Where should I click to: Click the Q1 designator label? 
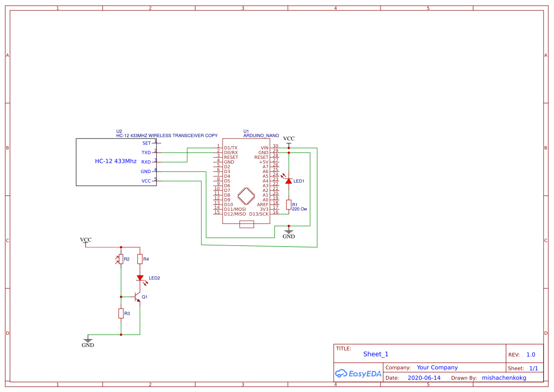tap(145, 297)
